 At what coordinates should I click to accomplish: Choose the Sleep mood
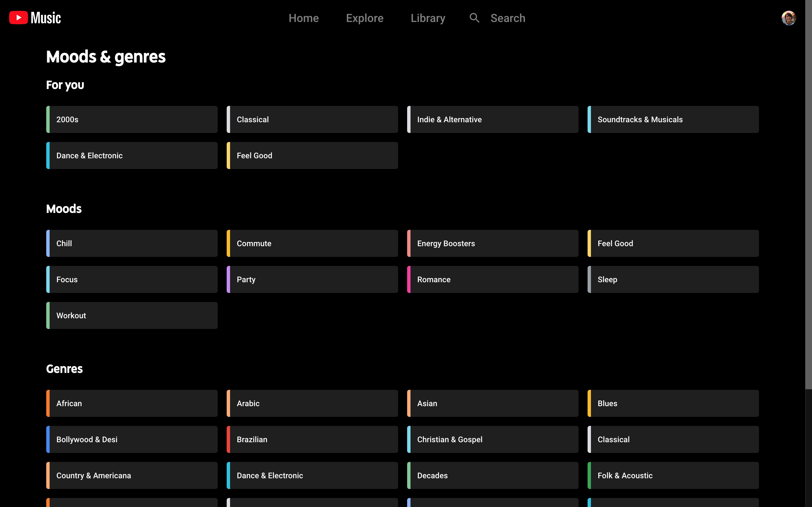(673, 279)
